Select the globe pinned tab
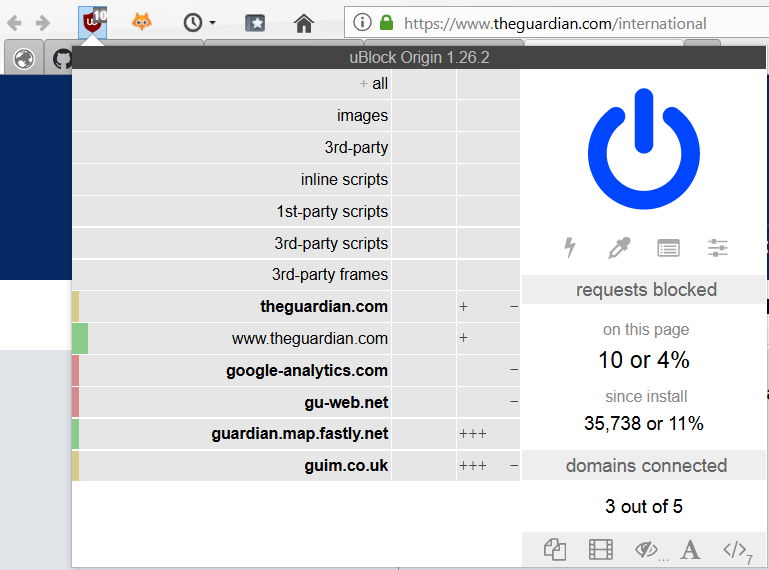769x570 pixels. click(24, 59)
